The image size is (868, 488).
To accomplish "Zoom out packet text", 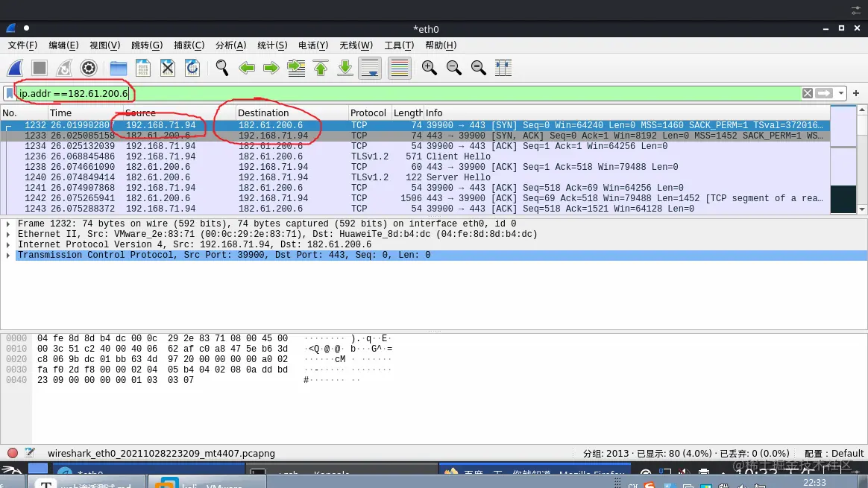I will tap(454, 68).
